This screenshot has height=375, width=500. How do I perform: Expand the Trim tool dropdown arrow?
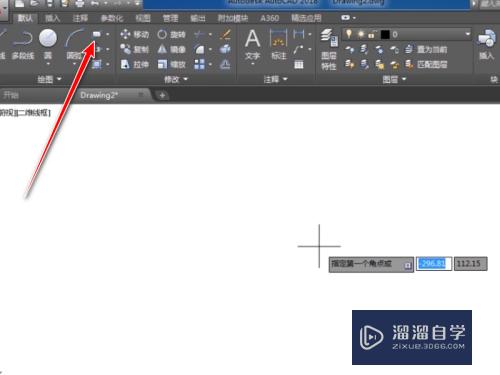pyautogui.click(x=210, y=34)
